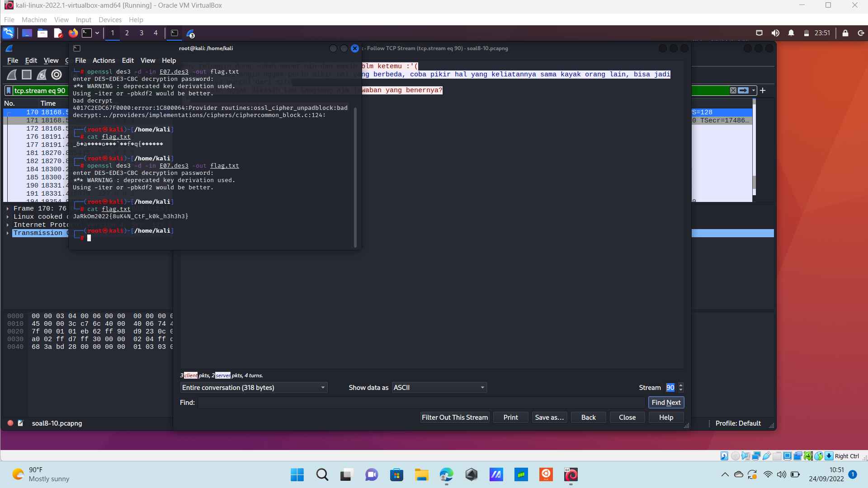The width and height of the screenshot is (868, 488).
Task: Open the filter bookmarks icon beside the filter
Action: tap(9, 90)
